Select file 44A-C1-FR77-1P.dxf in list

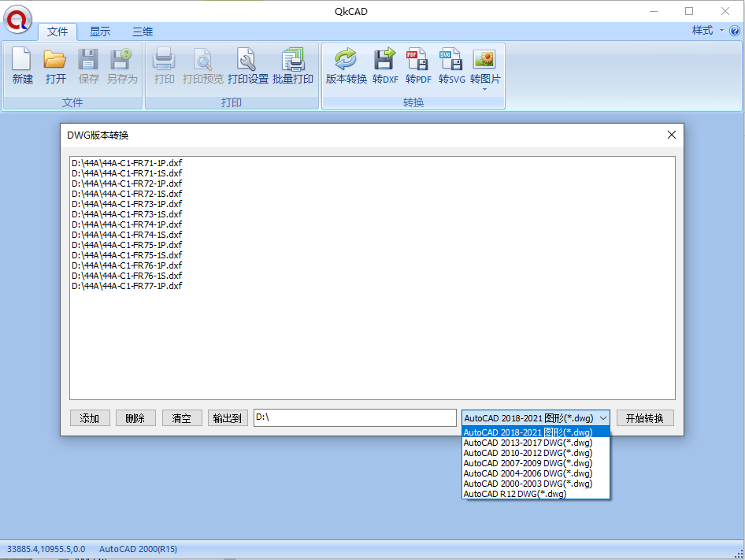tap(127, 286)
